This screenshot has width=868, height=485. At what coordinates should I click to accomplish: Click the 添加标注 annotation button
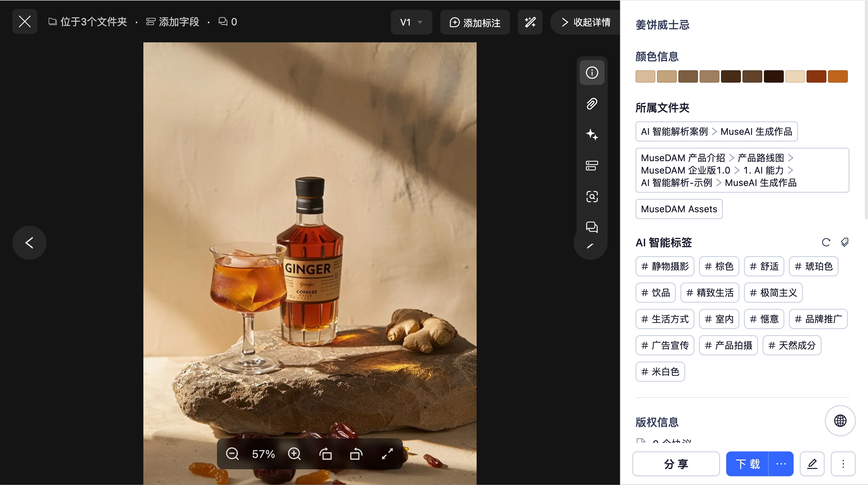[475, 22]
